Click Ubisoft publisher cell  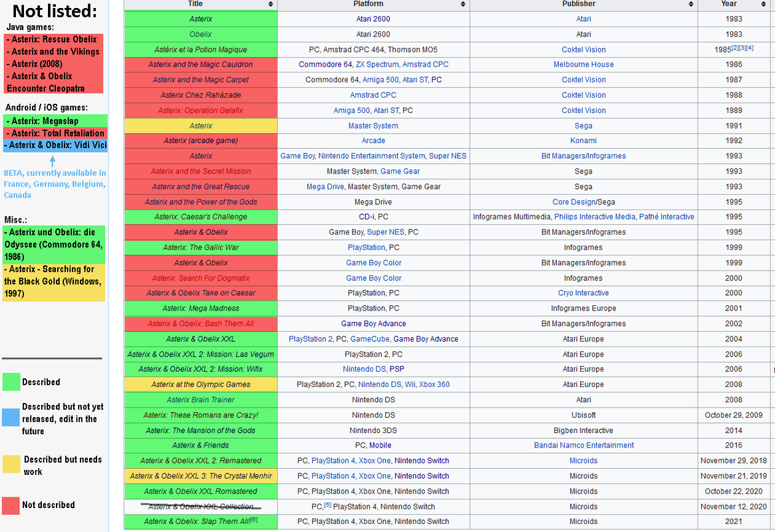click(x=583, y=415)
